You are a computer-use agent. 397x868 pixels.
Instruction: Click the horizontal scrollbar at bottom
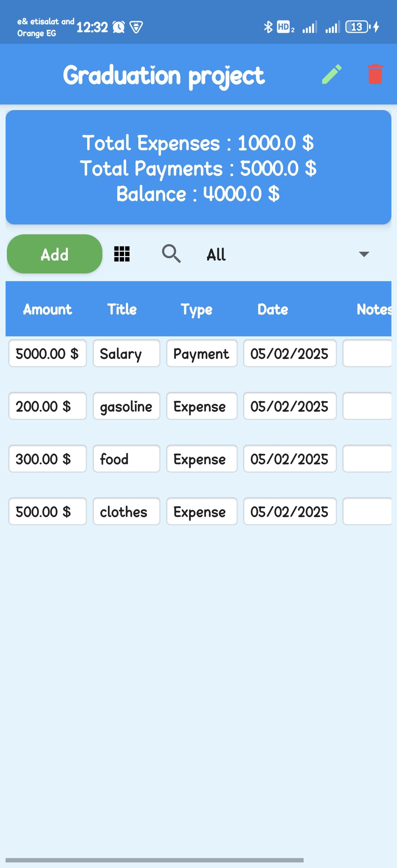pos(154,860)
